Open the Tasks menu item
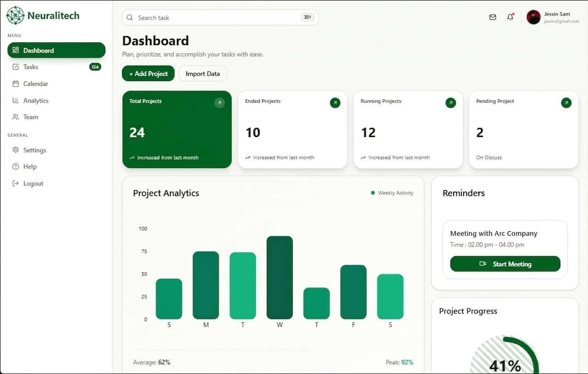The image size is (588, 374). point(56,67)
